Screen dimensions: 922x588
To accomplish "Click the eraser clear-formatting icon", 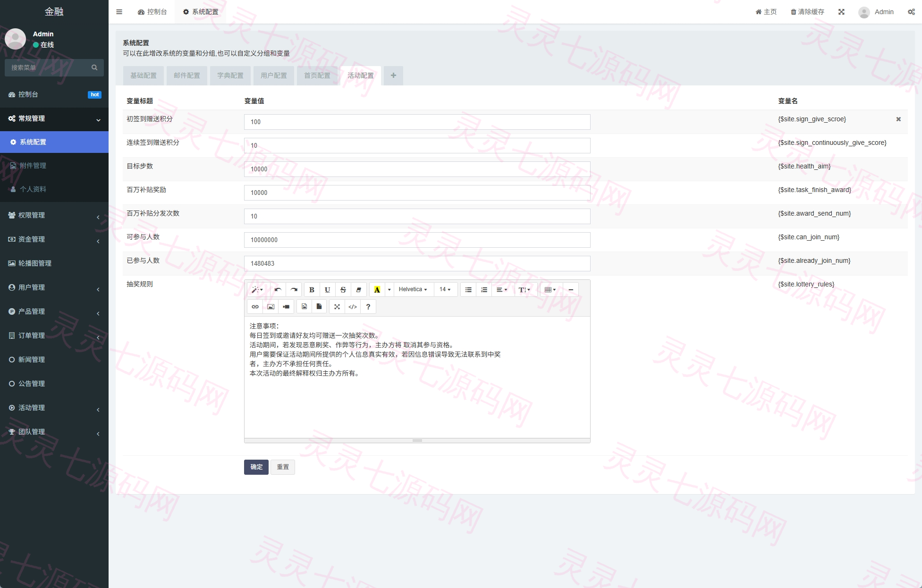I will click(x=359, y=290).
